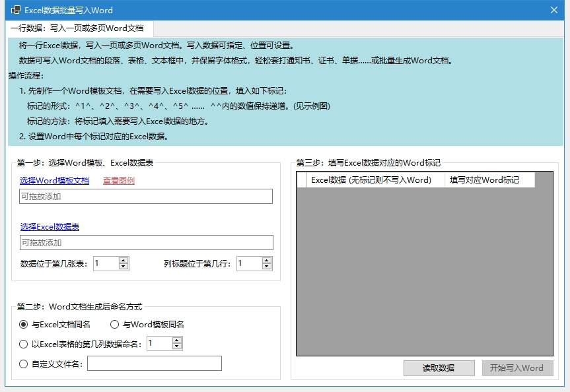Select the '以Excel表格的第几列数据命名' option
Screen dimensions: 570x392
pos(22,343)
